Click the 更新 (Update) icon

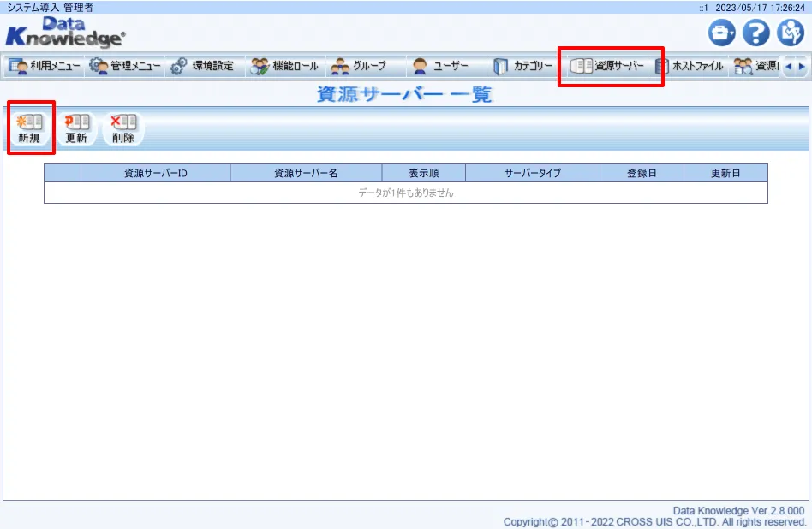(76, 127)
